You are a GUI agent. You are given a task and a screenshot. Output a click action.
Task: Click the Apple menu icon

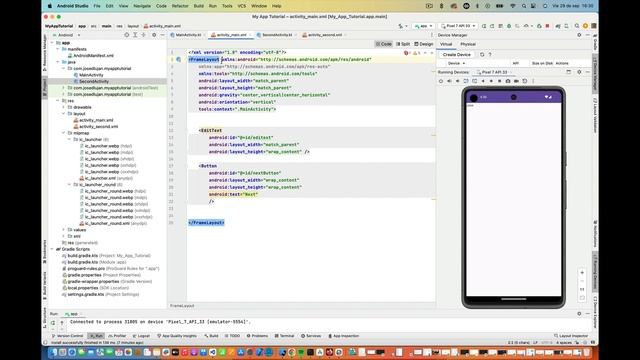(50, 6)
